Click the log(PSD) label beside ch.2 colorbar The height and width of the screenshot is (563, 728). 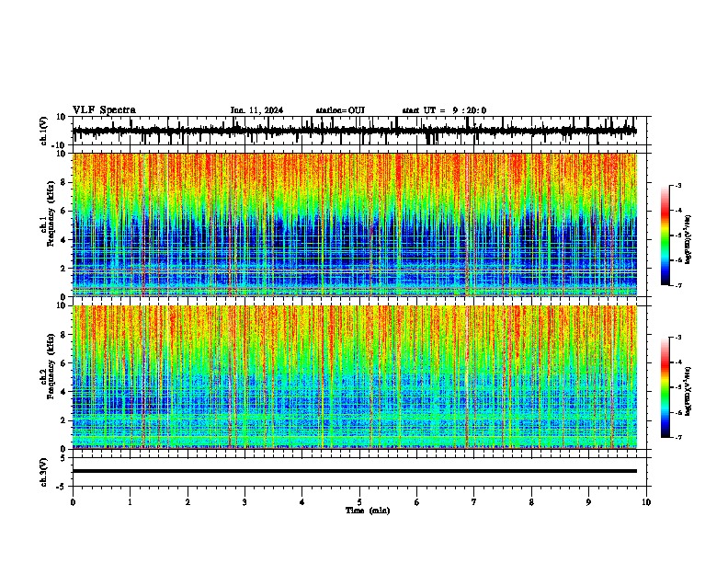coord(688,391)
